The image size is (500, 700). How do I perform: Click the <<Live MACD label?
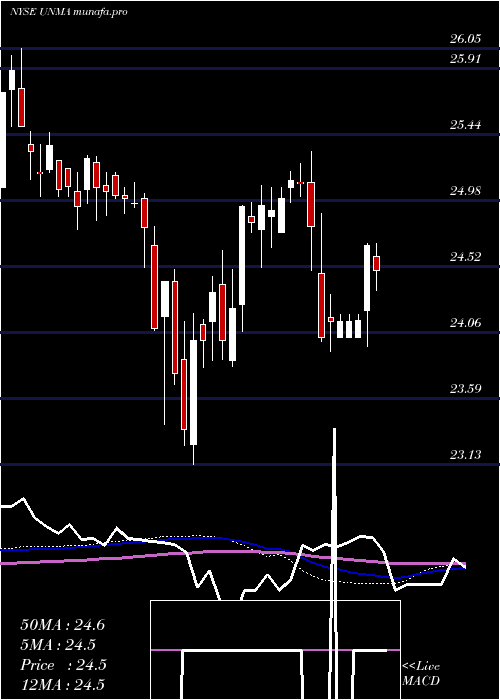click(x=421, y=674)
